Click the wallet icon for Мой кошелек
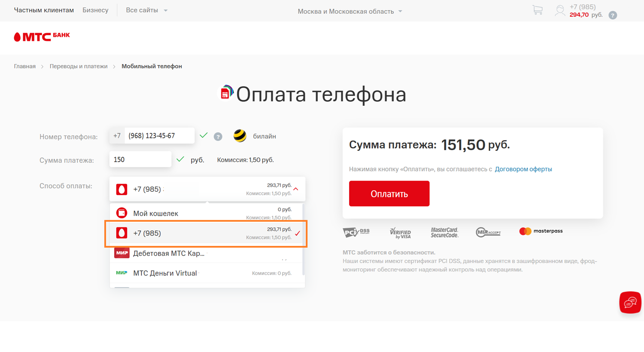 (x=122, y=213)
